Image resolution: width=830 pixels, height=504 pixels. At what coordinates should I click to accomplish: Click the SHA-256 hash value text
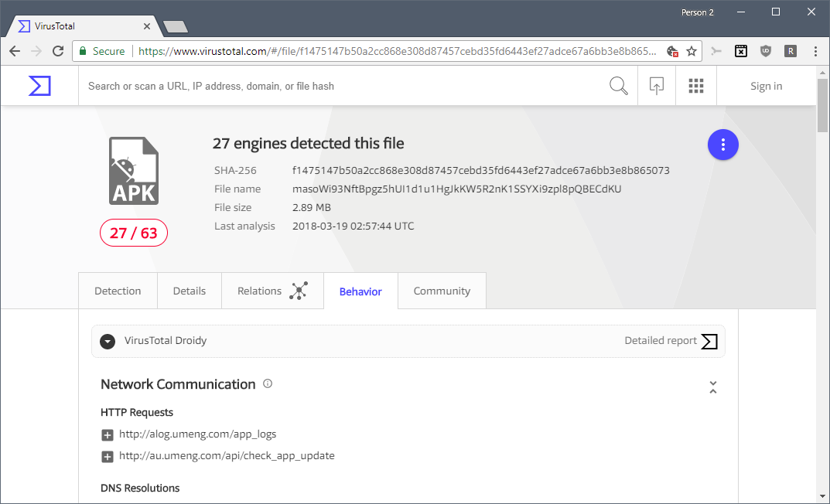coord(480,170)
